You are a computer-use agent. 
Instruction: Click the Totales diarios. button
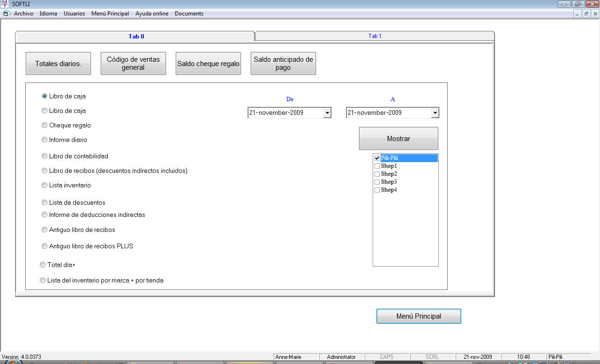(58, 64)
